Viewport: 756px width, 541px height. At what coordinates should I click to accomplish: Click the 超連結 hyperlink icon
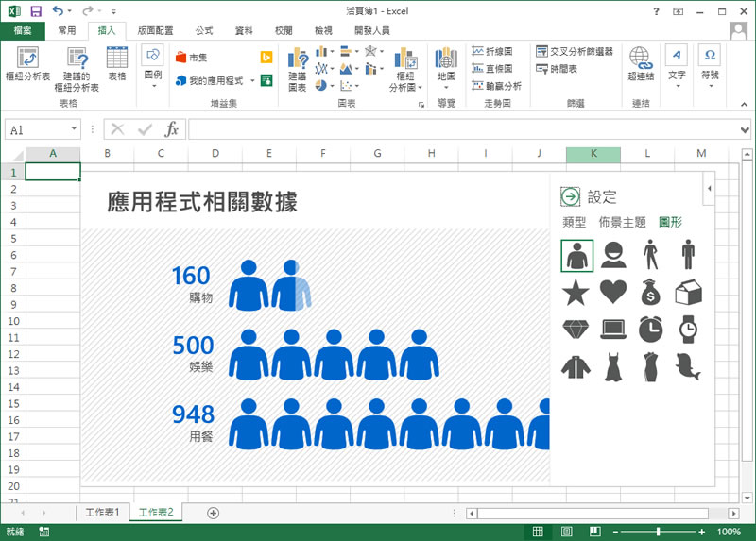[641, 63]
